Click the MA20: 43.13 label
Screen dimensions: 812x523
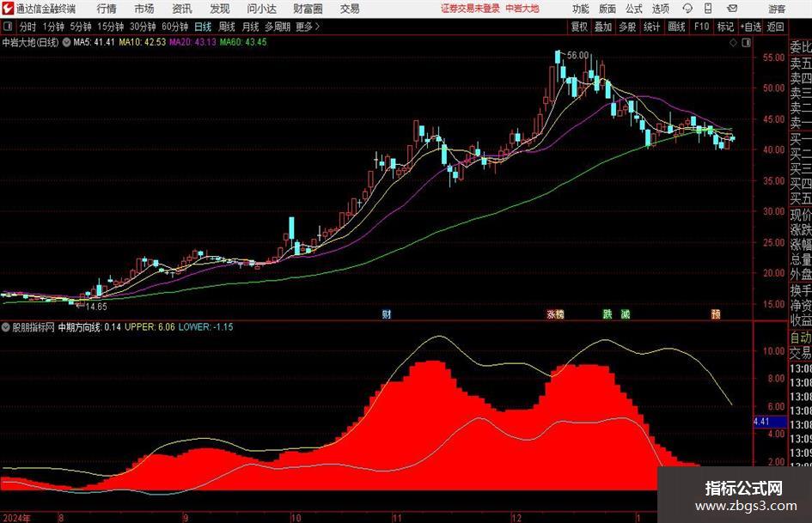[x=192, y=42]
